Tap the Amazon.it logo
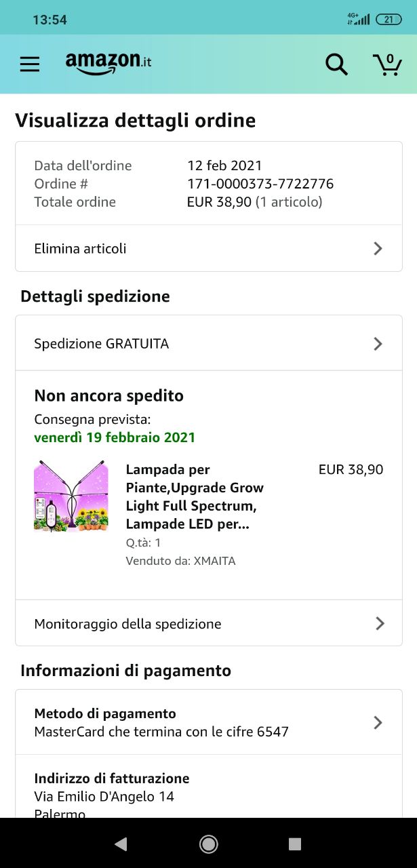 pos(108,62)
